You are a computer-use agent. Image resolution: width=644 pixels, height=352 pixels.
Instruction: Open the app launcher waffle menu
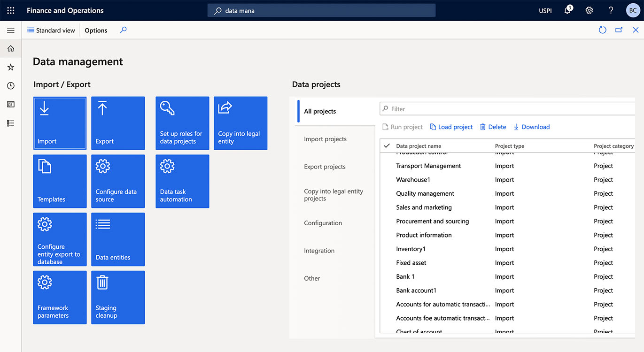pos(10,10)
